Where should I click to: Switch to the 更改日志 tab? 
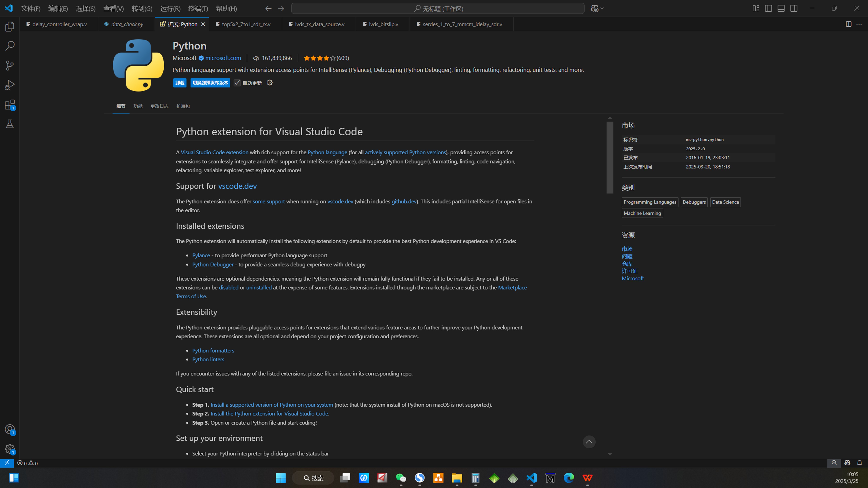click(159, 106)
